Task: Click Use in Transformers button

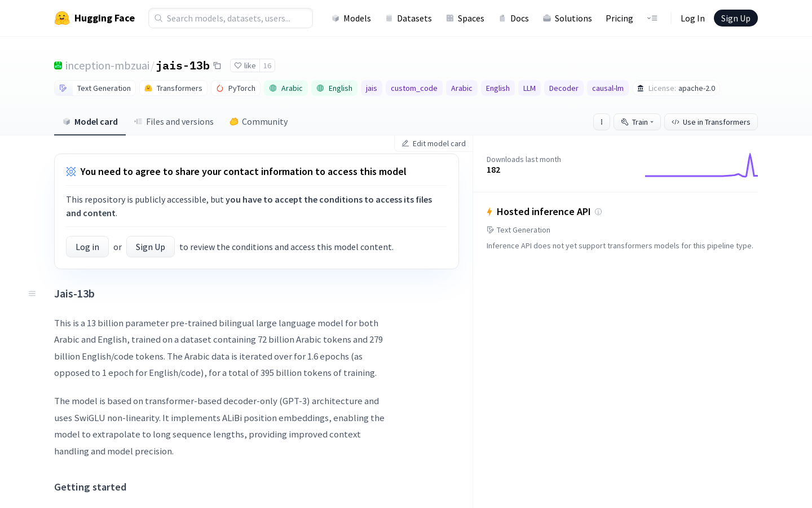Action: [x=711, y=122]
